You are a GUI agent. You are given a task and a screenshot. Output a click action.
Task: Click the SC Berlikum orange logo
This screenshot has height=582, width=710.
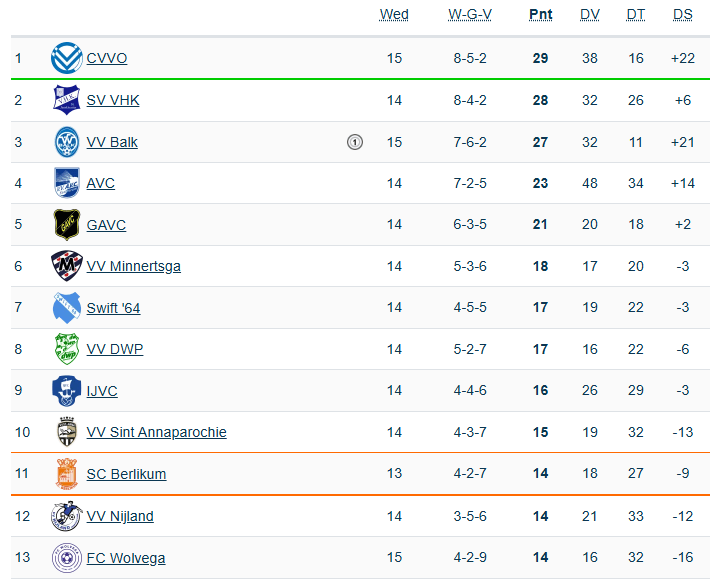(66, 474)
